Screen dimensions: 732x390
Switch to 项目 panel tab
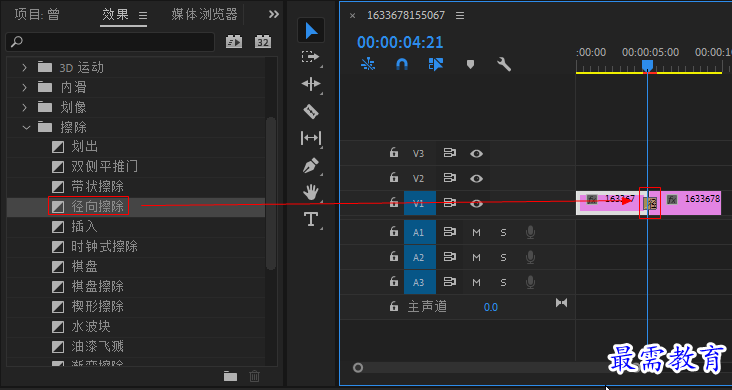point(37,14)
